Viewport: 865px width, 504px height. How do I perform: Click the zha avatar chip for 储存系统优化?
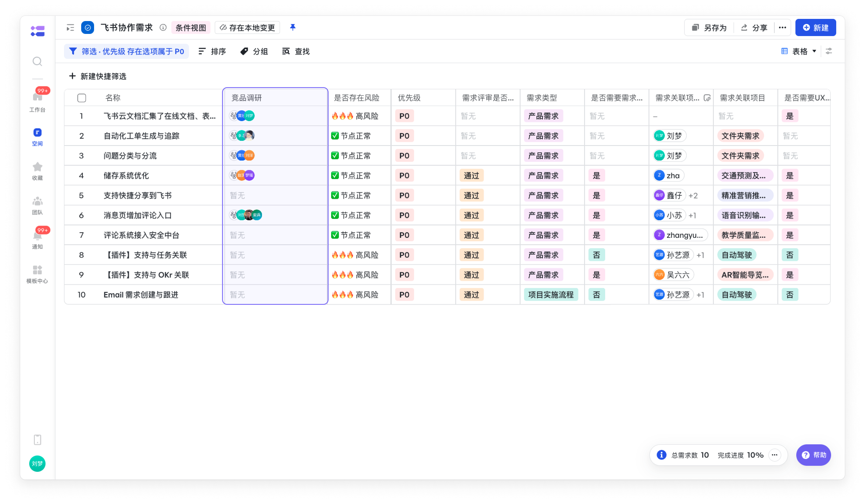[x=668, y=176]
